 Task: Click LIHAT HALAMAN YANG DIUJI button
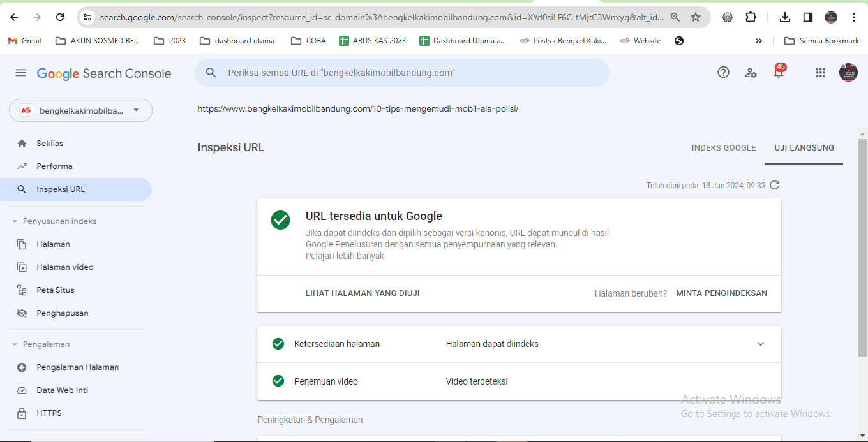click(x=363, y=293)
